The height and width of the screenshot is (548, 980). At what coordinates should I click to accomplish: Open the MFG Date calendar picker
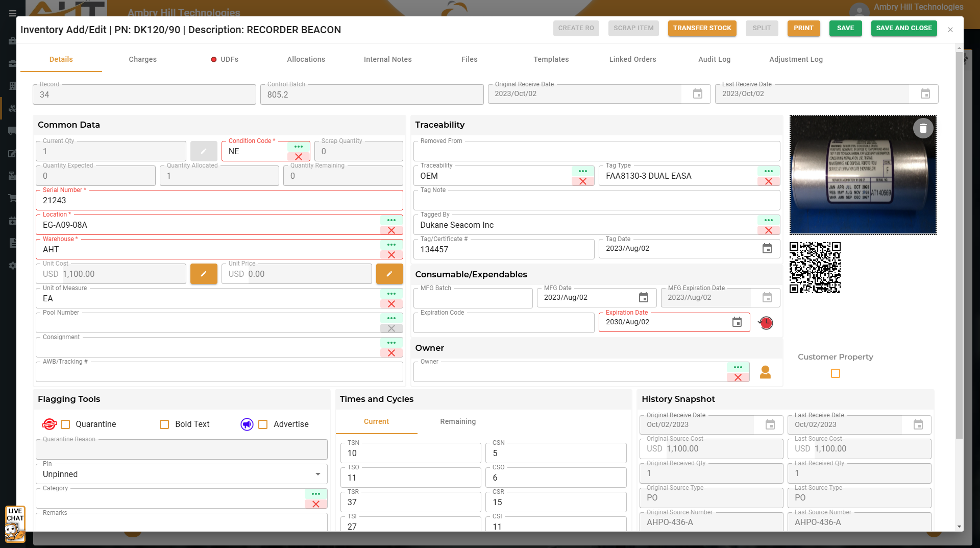point(643,298)
